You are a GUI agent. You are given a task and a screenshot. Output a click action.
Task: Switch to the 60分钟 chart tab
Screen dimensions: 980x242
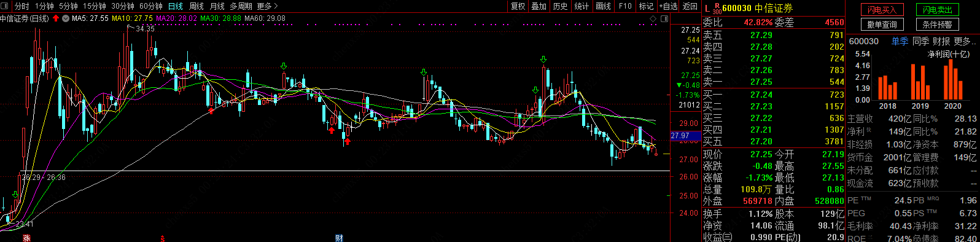[151, 6]
